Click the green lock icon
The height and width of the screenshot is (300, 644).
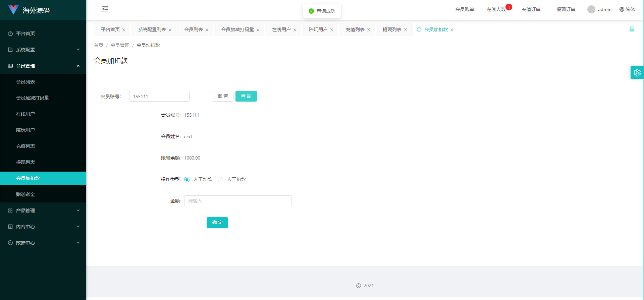pyautogui.click(x=632, y=29)
